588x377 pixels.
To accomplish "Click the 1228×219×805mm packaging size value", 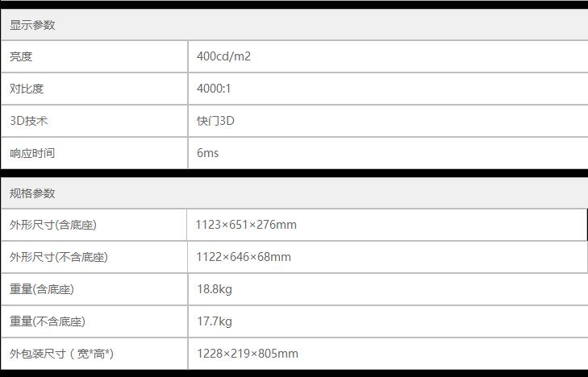I will (248, 354).
